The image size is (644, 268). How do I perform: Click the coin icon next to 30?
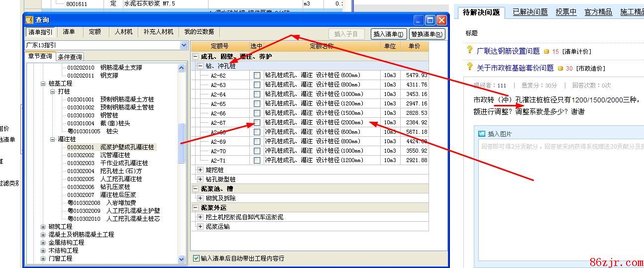point(560,69)
